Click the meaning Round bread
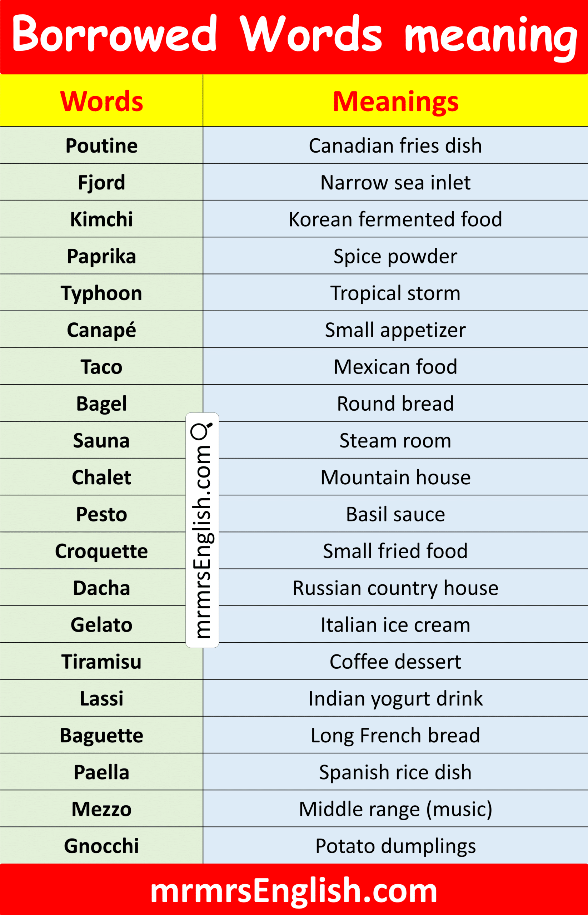 pos(395,404)
